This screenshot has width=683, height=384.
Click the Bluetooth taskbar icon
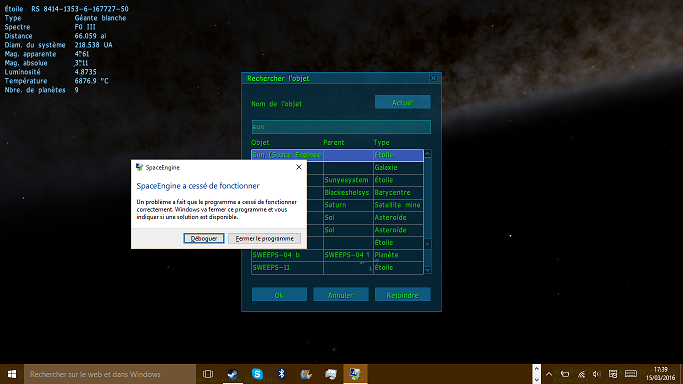(282, 374)
